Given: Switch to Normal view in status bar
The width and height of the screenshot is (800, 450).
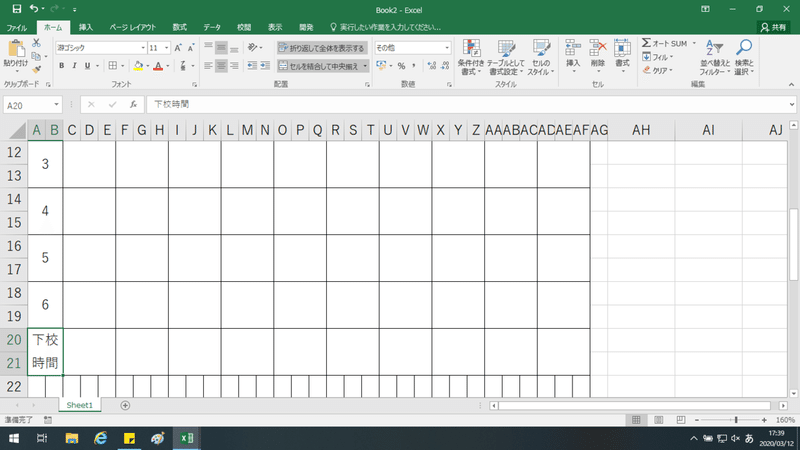Looking at the screenshot, I should [636, 420].
